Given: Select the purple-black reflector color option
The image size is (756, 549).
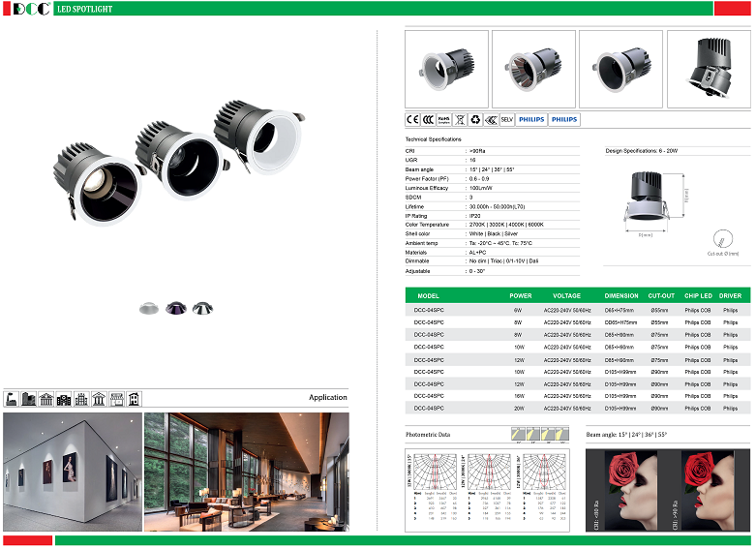Looking at the screenshot, I should (176, 308).
